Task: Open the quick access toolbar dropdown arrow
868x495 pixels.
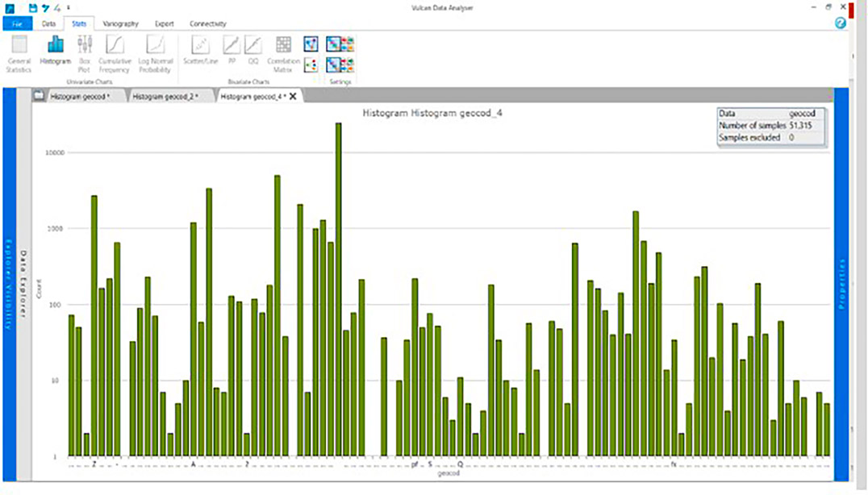Action: click(x=68, y=8)
